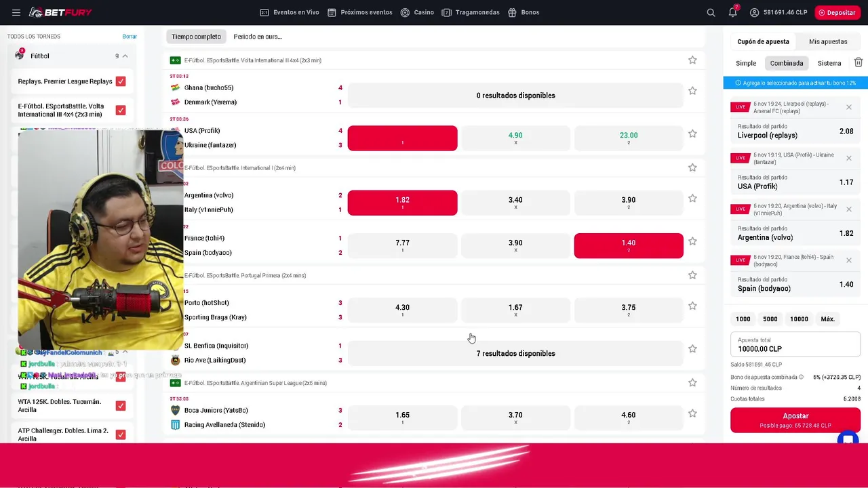The image size is (868, 488).
Task: Choose Sistema bet type
Action: pos(829,63)
